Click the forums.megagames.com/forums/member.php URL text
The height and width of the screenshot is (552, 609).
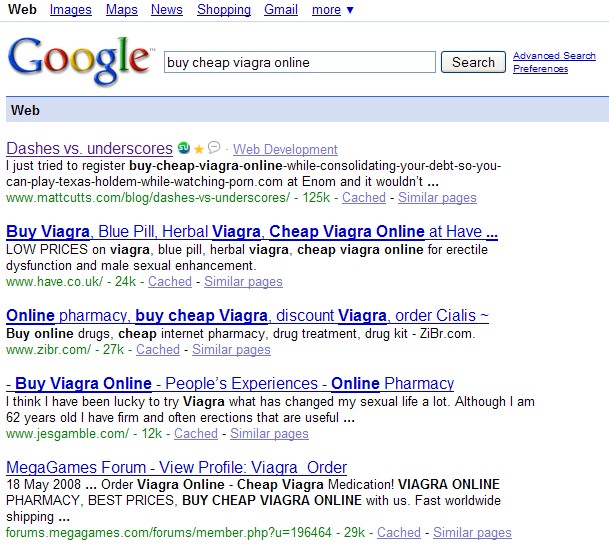169,532
